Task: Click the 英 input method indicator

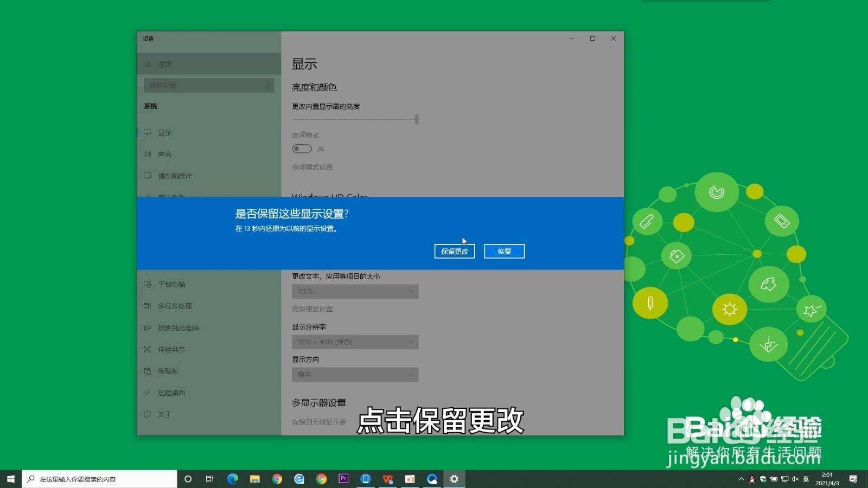Action: 806,479
